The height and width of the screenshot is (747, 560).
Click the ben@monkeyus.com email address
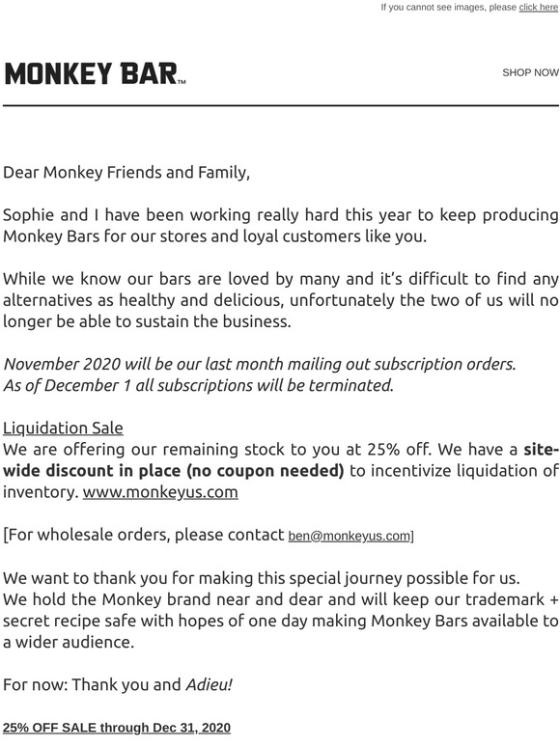coord(349,536)
